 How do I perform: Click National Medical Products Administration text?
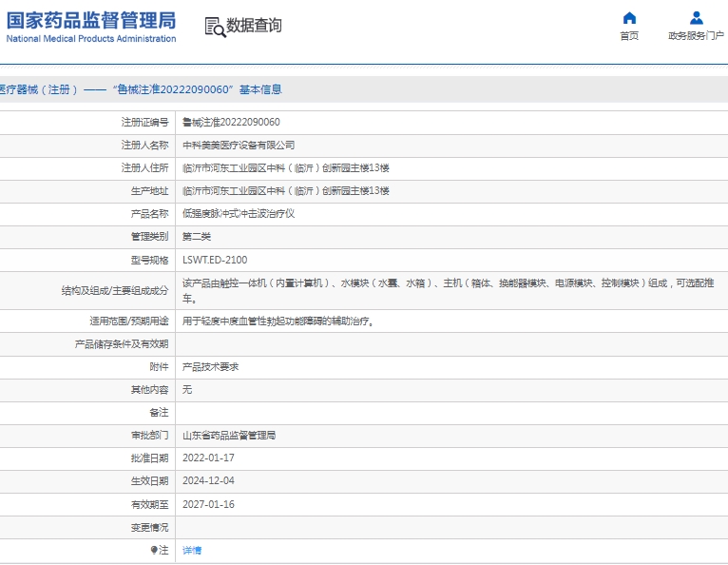click(91, 39)
